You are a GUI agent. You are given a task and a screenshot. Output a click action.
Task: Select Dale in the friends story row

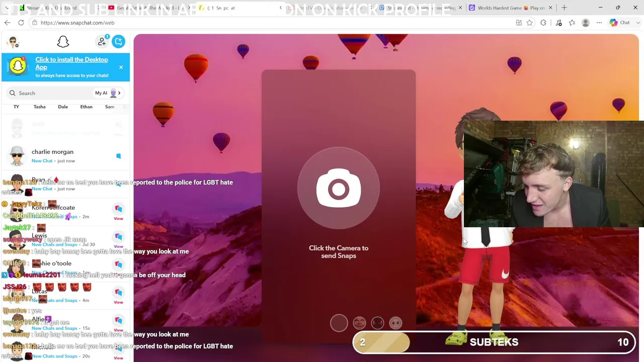63,107
